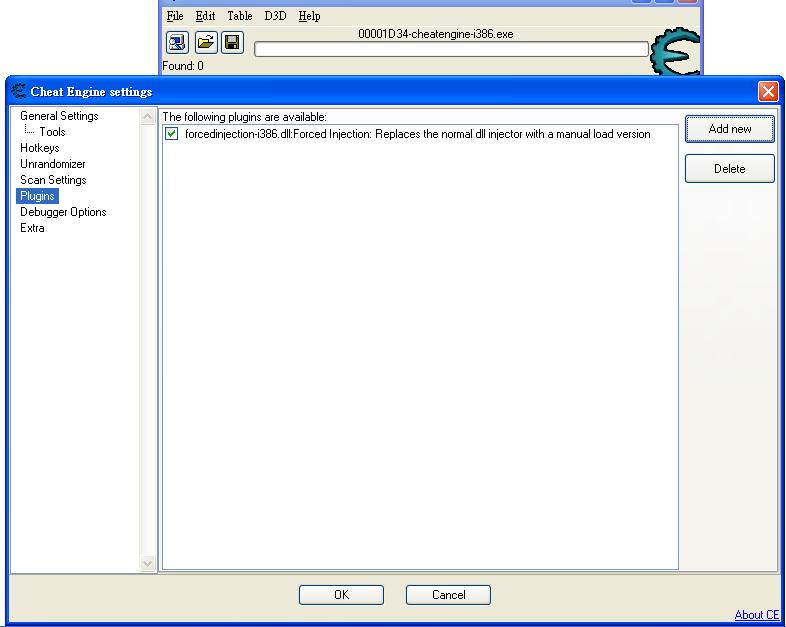
Task: Select the Tools sub-item
Action: click(x=53, y=132)
